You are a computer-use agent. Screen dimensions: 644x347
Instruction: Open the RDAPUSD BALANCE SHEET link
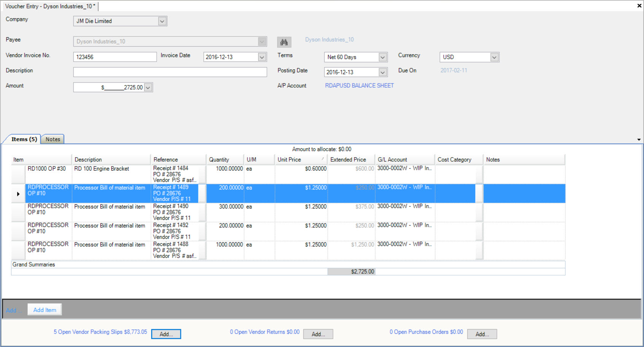coord(359,85)
